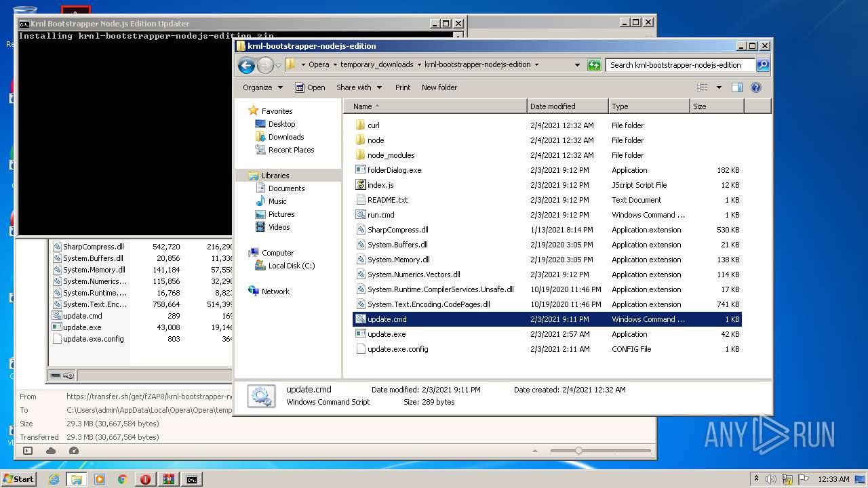Open the address bar history dropdown
Image resolution: width=868 pixels, height=488 pixels.
pyautogui.click(x=577, y=65)
